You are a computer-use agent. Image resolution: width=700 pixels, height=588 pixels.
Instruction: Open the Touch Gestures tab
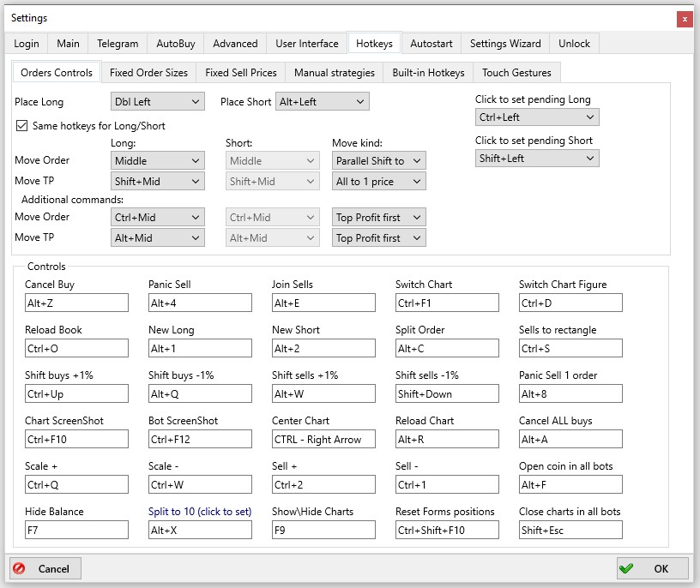point(516,72)
